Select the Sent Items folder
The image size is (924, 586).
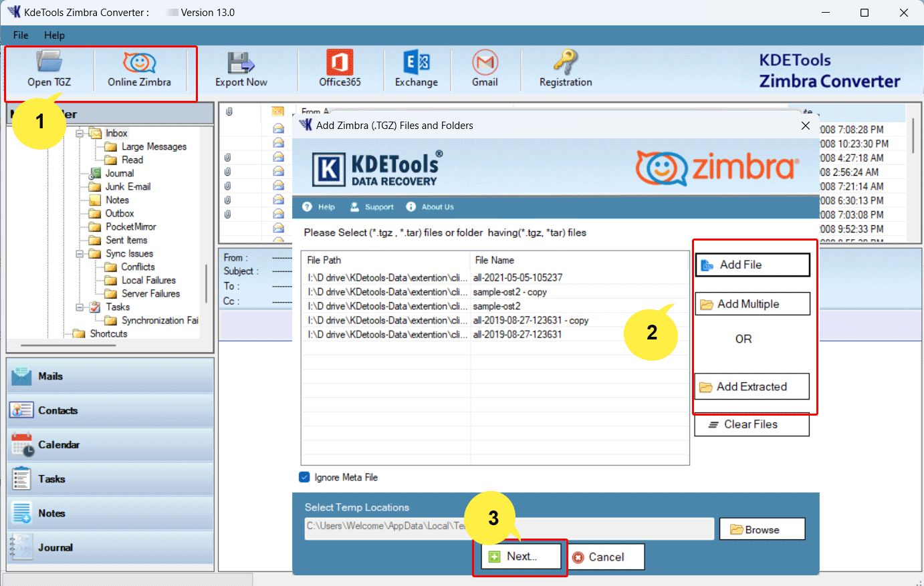[126, 240]
